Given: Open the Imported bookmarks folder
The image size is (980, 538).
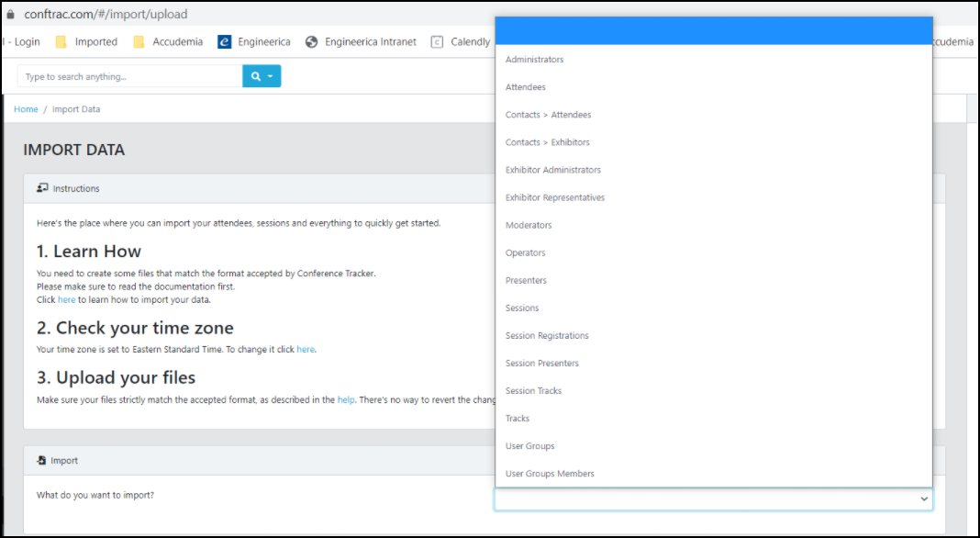Looking at the screenshot, I should [86, 42].
